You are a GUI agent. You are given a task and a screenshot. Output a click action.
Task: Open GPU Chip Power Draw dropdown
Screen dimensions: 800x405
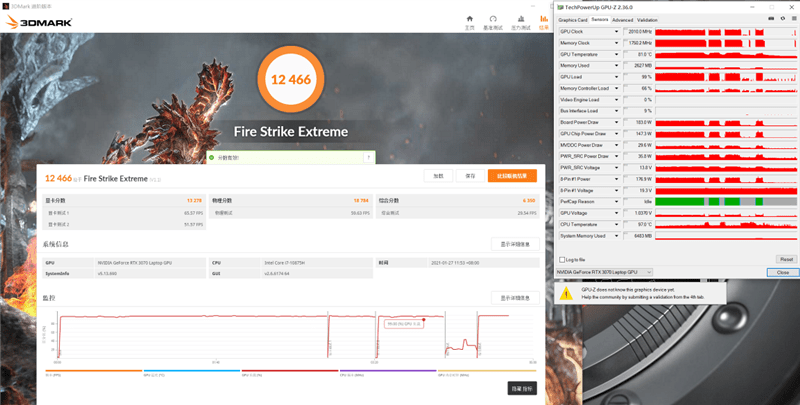(x=616, y=134)
